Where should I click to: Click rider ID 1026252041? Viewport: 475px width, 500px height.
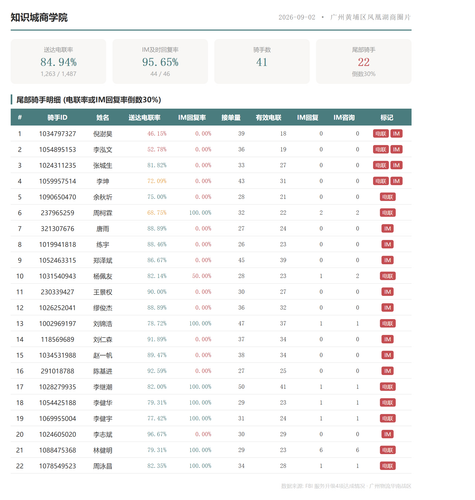[57, 308]
